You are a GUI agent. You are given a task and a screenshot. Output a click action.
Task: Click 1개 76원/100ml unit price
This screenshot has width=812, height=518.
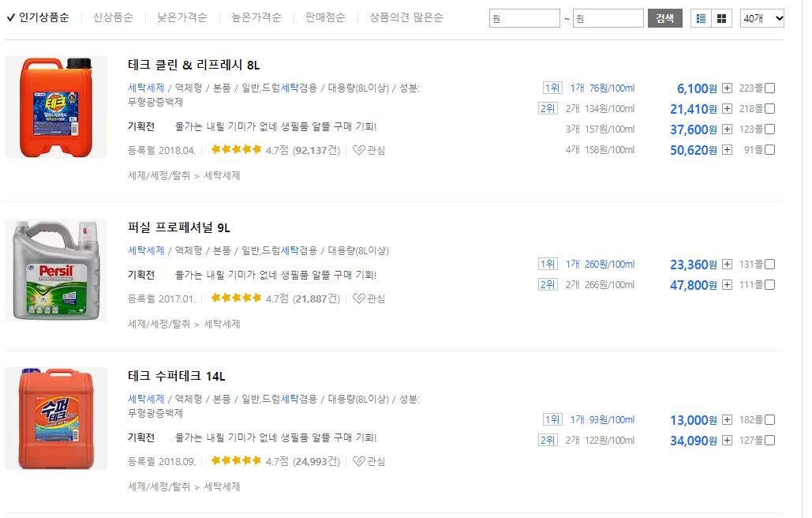[x=602, y=88]
